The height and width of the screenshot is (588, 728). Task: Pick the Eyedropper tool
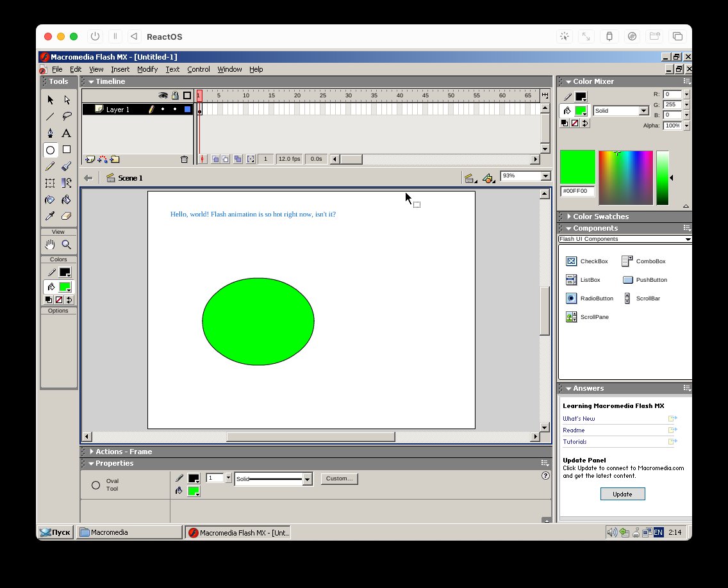(50, 216)
